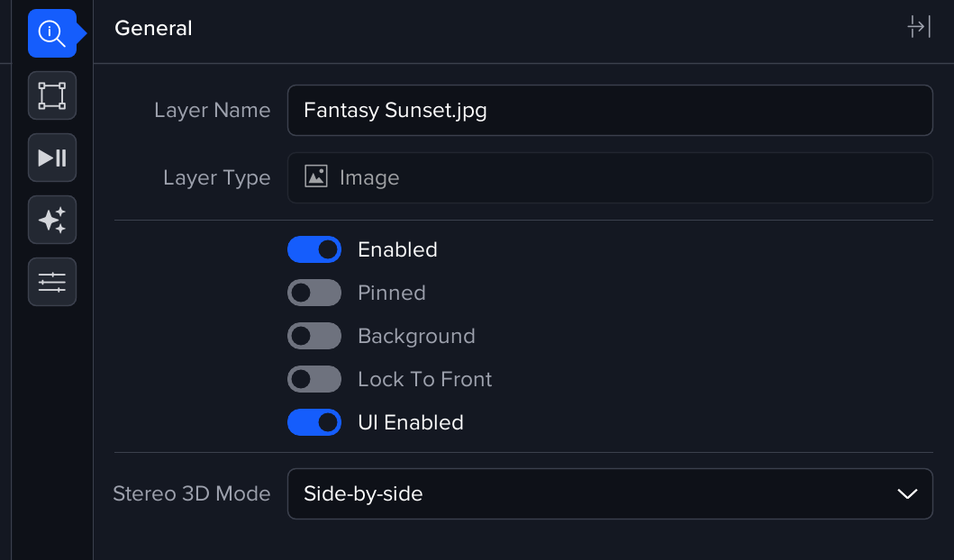Open the Stereo 3D Mode dropdown

click(x=609, y=493)
